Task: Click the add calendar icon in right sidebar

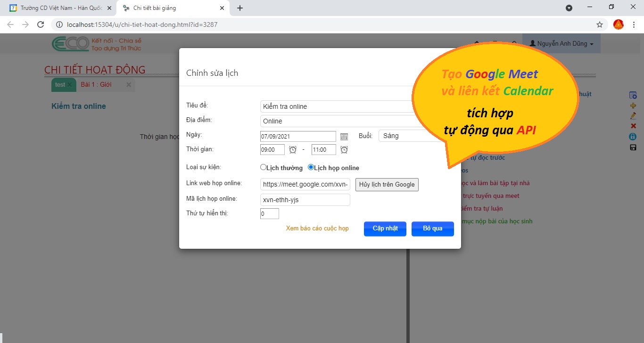Action: pyautogui.click(x=633, y=95)
